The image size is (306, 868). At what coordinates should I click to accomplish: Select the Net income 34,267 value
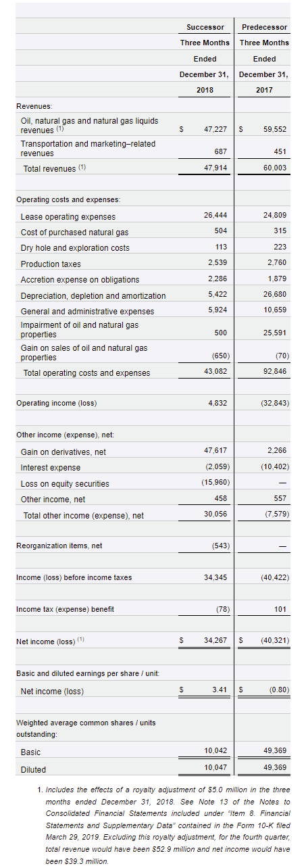215,640
